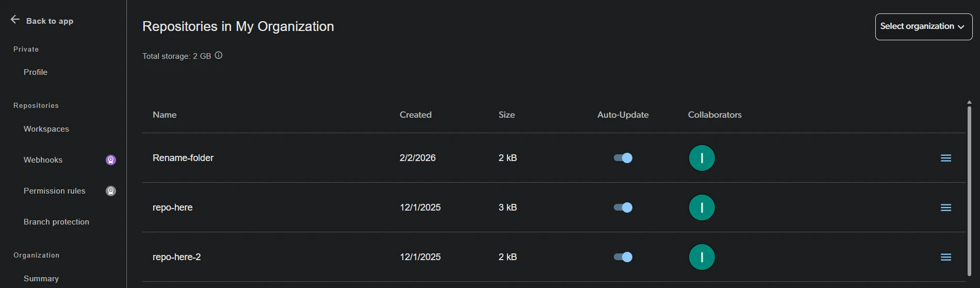This screenshot has width=980, height=288.
Task: Click collaborator avatar in repo-here-2 row
Action: pos(702,257)
